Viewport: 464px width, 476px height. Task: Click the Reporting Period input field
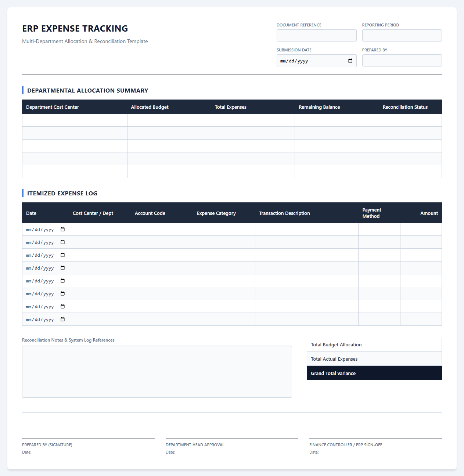402,36
